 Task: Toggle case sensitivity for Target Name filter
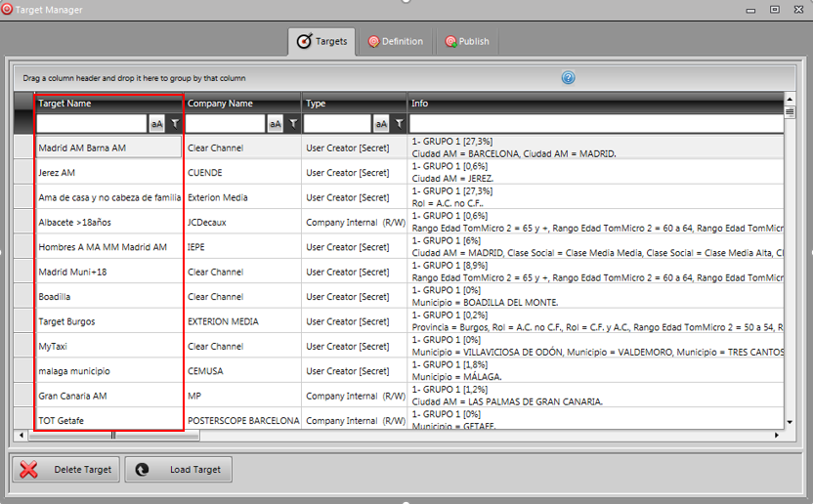156,124
